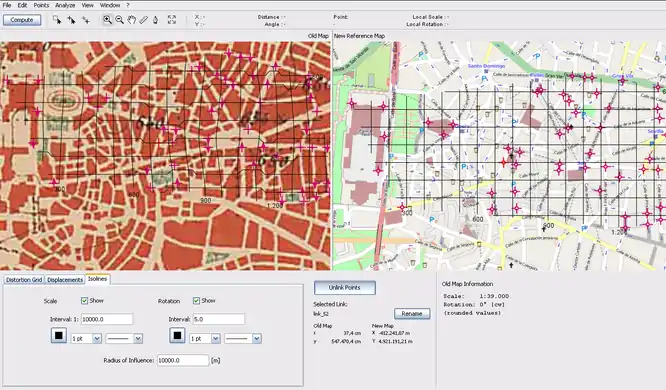Select the Zoom In magnifier tool
The width and height of the screenshot is (666, 390).
coord(107,20)
